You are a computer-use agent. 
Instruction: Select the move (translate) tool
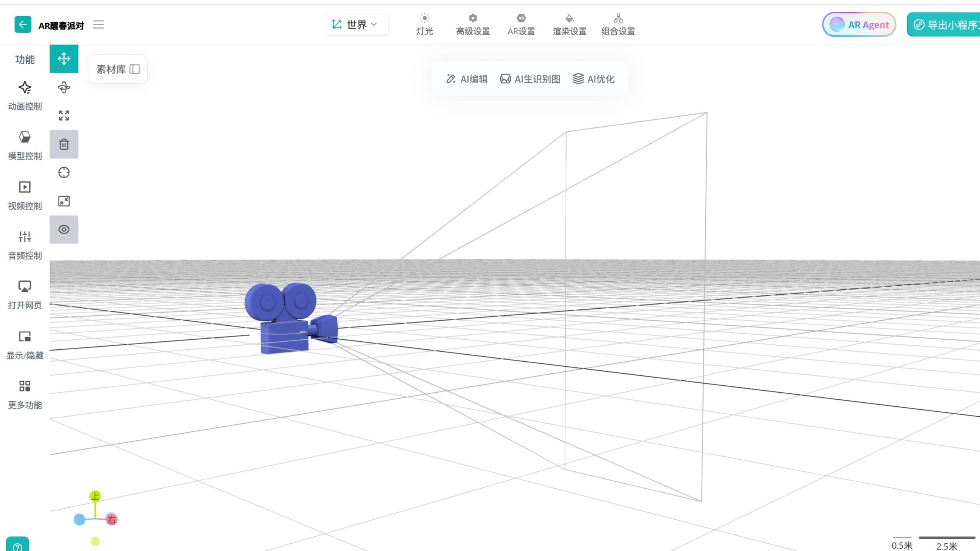[64, 59]
